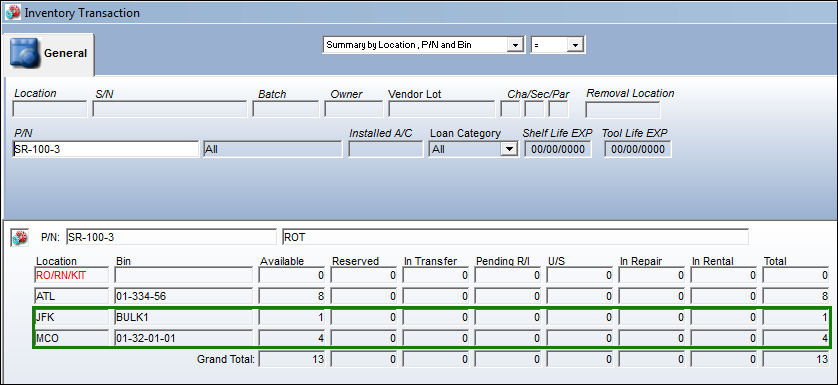Click the Available column header
Image resolution: width=838 pixels, height=385 pixels.
(282, 261)
